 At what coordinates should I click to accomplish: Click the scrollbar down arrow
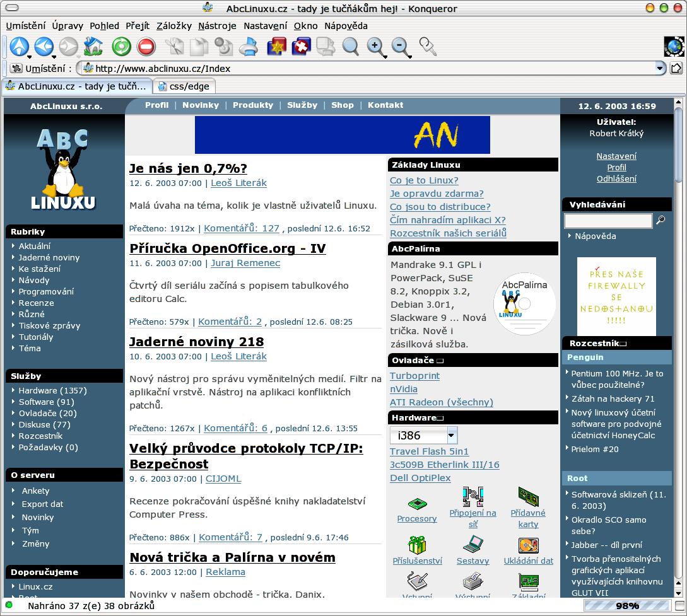coord(678,594)
